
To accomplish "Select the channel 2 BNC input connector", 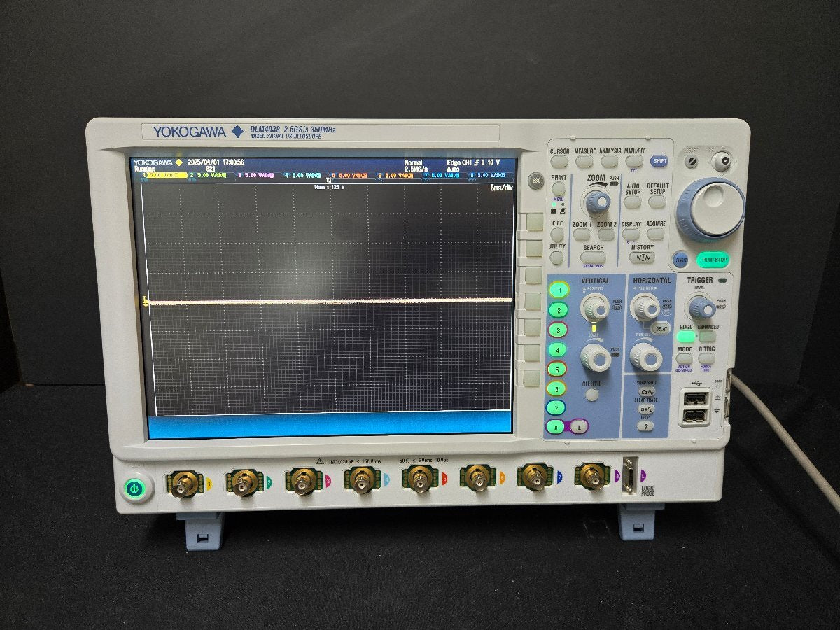I will [x=244, y=482].
